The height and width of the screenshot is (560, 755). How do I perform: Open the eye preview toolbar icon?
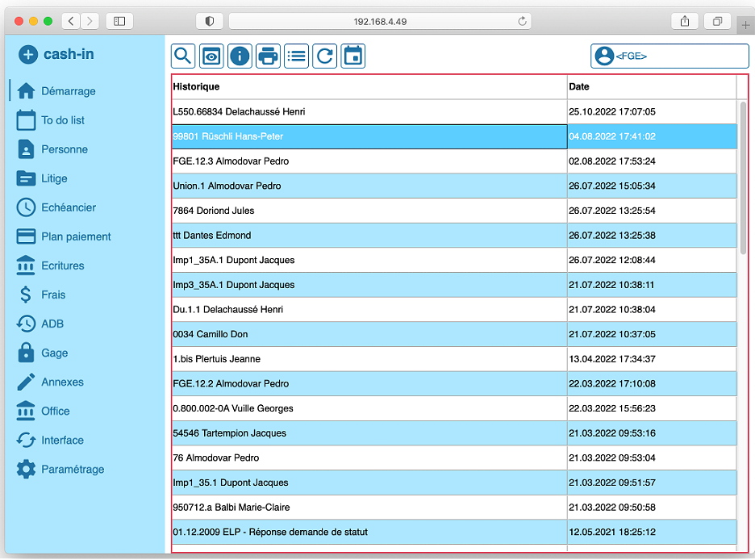point(211,56)
